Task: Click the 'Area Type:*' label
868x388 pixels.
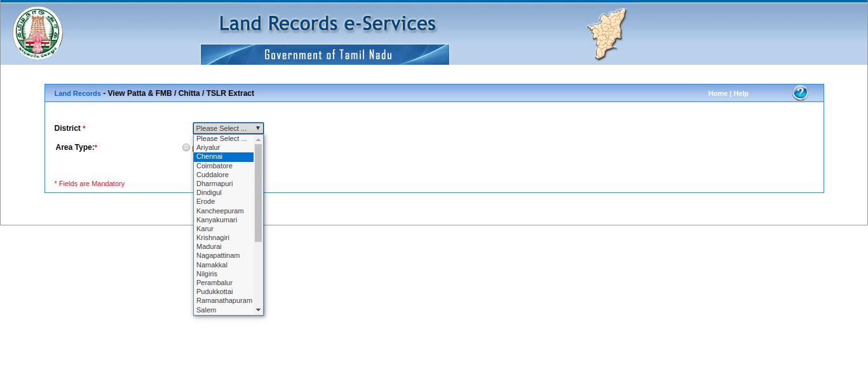Action: (x=76, y=147)
